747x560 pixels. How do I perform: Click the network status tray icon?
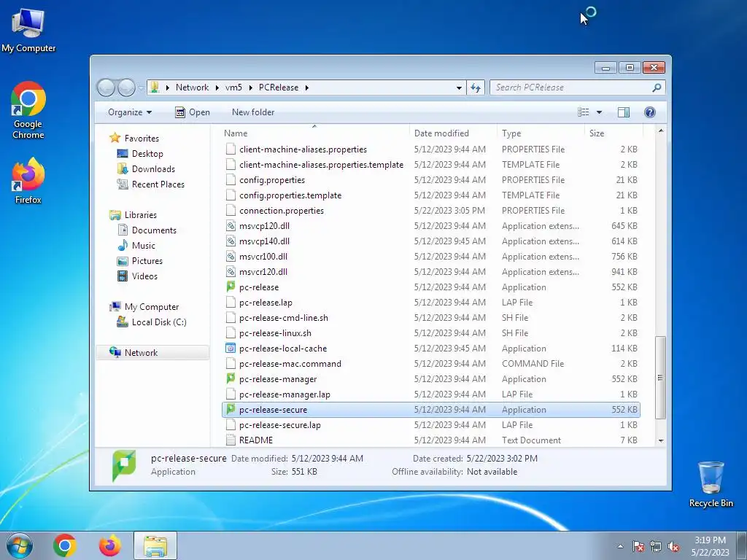[x=656, y=547]
